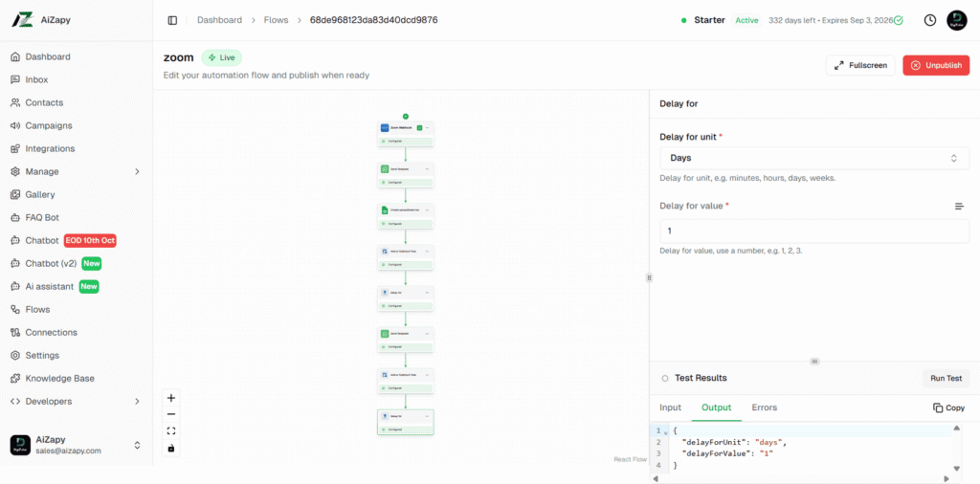Toggle the canvas lock interactivity control

(171, 448)
